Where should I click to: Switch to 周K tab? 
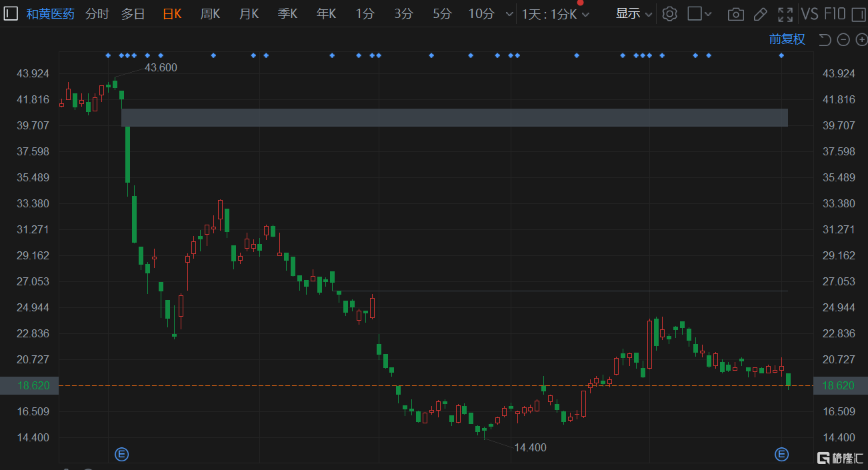point(210,14)
